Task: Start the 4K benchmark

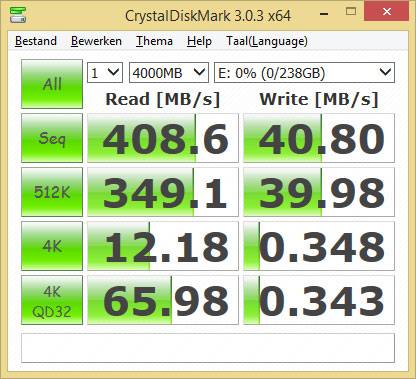Action: (x=52, y=246)
